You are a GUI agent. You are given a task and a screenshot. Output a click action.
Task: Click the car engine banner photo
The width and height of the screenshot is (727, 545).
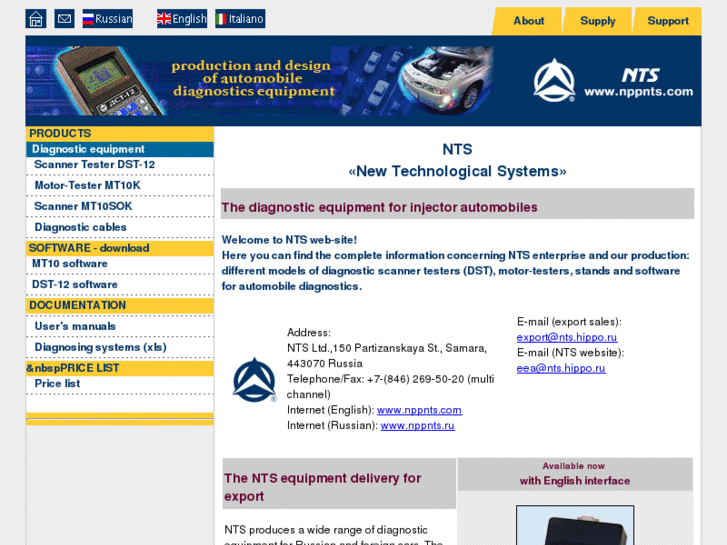click(445, 79)
